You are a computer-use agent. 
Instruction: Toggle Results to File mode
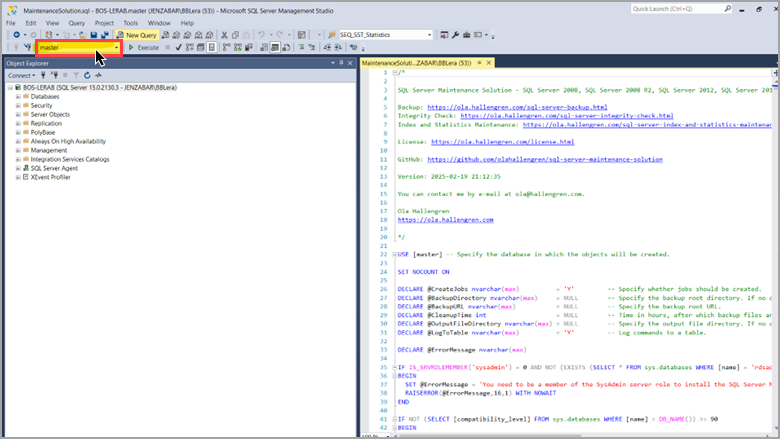tap(286, 47)
